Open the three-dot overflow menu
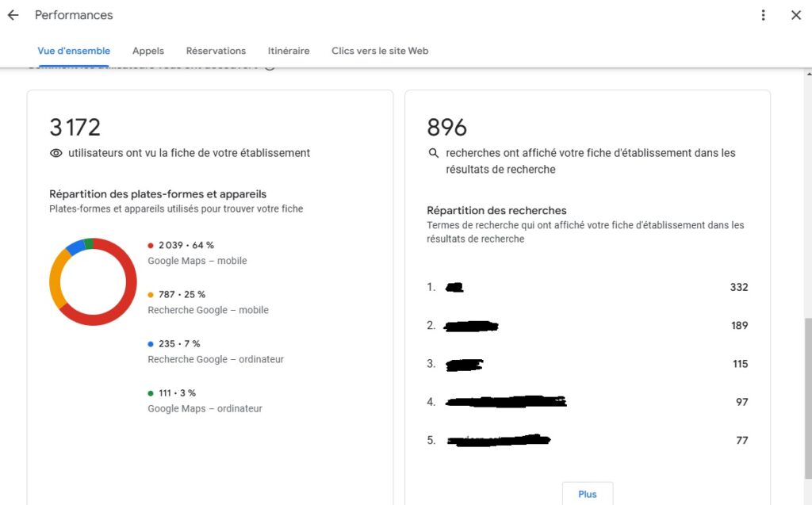812x505 pixels. click(763, 14)
